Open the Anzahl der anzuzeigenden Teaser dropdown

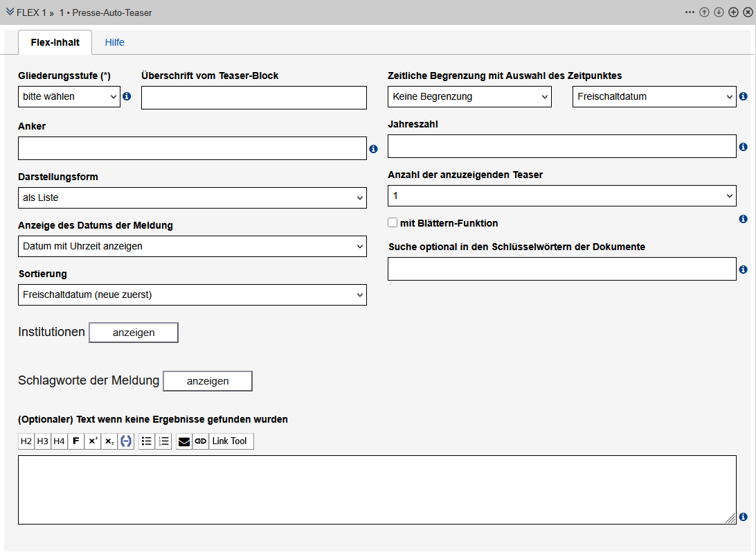coord(562,196)
